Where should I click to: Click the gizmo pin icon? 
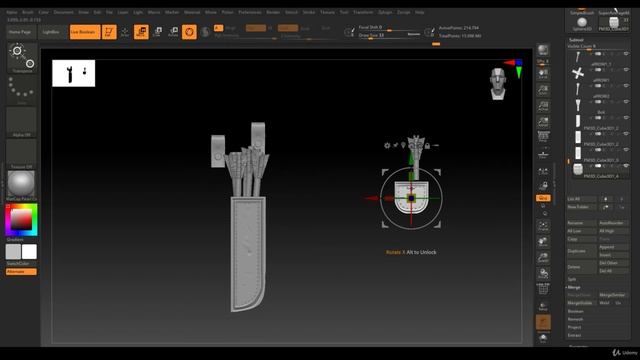pyautogui.click(x=396, y=145)
